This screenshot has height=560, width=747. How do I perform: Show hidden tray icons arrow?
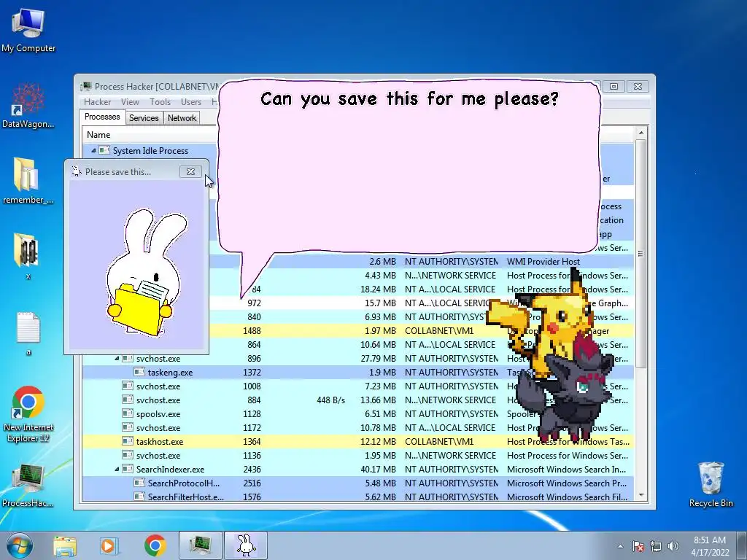(x=620, y=546)
